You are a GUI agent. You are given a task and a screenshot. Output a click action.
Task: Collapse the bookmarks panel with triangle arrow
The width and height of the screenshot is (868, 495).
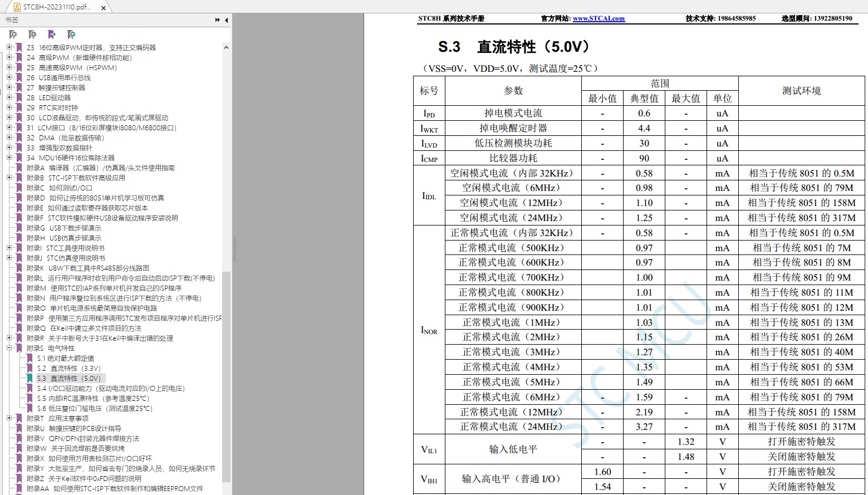(226, 20)
